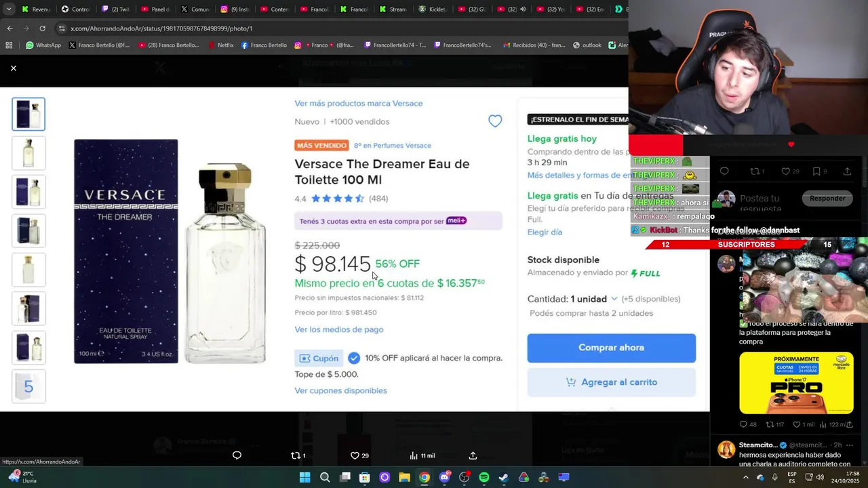Open the Recibidos (40) Gmail bookmark
This screenshot has width=868, height=488.
(534, 45)
